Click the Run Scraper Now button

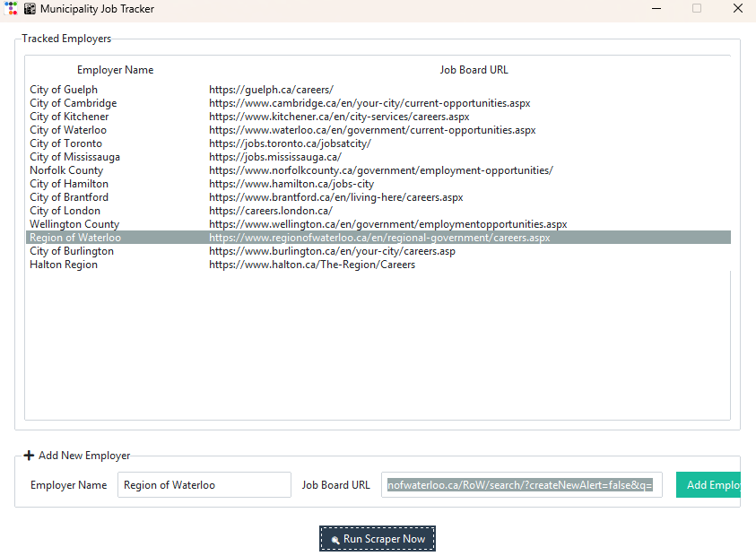377,538
